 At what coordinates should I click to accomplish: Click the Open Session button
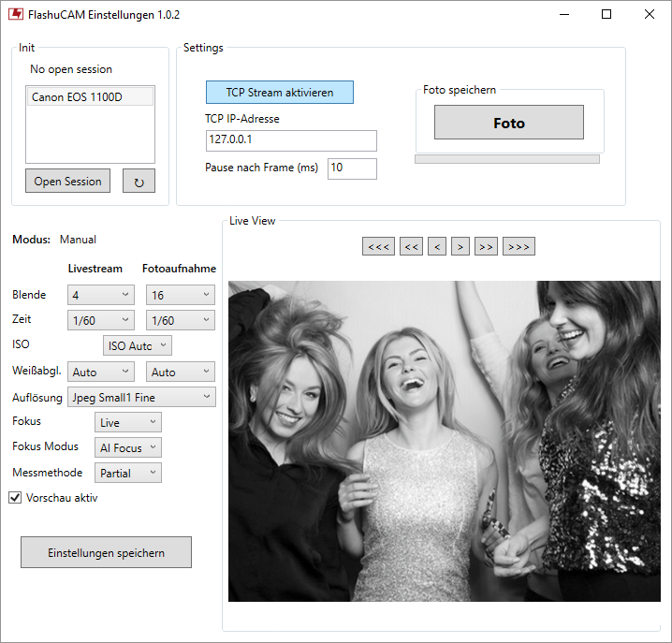(68, 182)
